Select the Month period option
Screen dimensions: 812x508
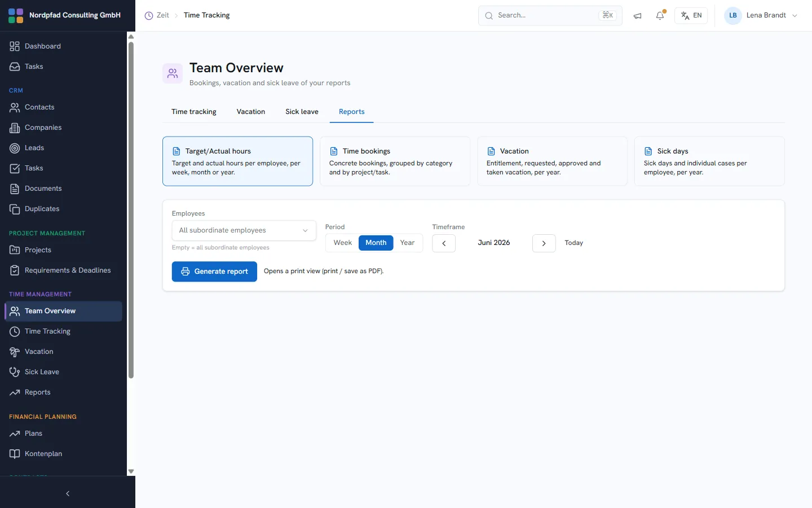(376, 243)
